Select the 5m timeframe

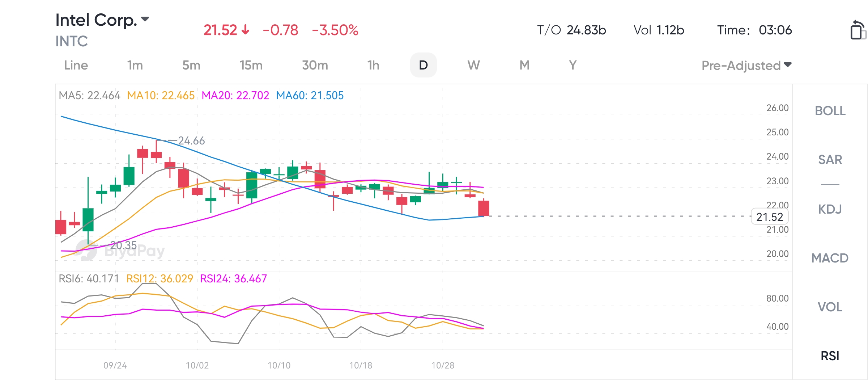pos(191,66)
